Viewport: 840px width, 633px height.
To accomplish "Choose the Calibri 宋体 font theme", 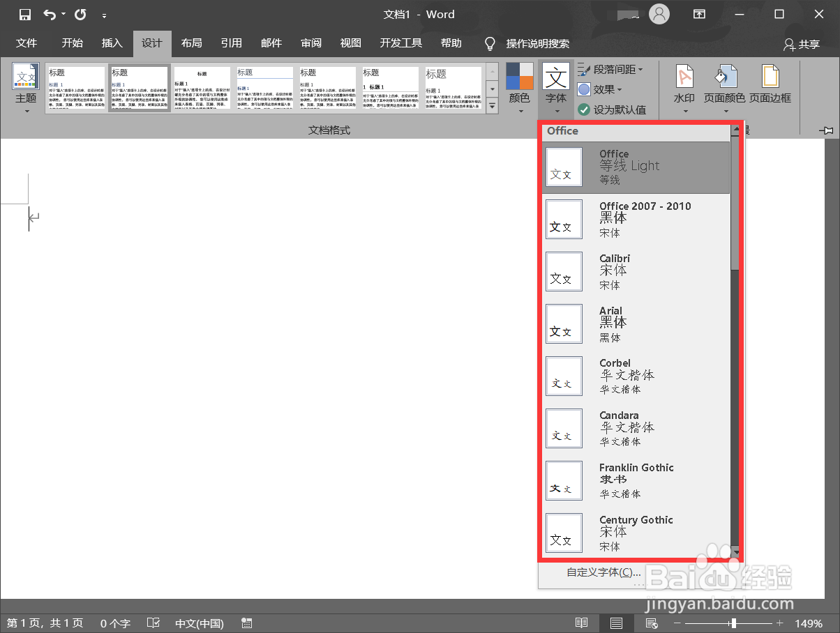I will tap(636, 272).
